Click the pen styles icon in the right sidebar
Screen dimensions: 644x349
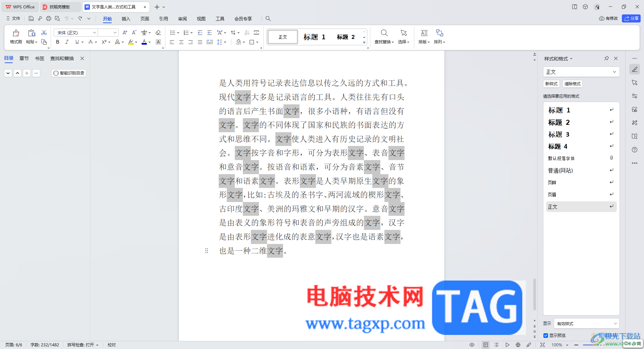tap(635, 69)
